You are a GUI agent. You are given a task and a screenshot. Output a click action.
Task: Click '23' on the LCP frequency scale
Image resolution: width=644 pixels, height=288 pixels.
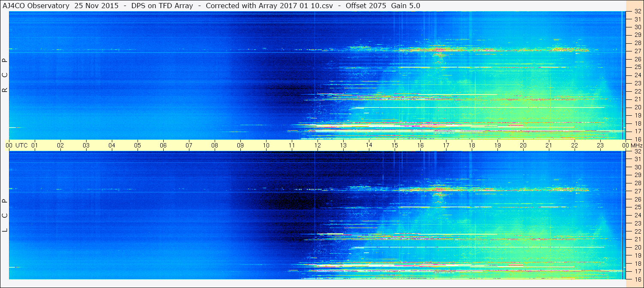tap(637, 223)
